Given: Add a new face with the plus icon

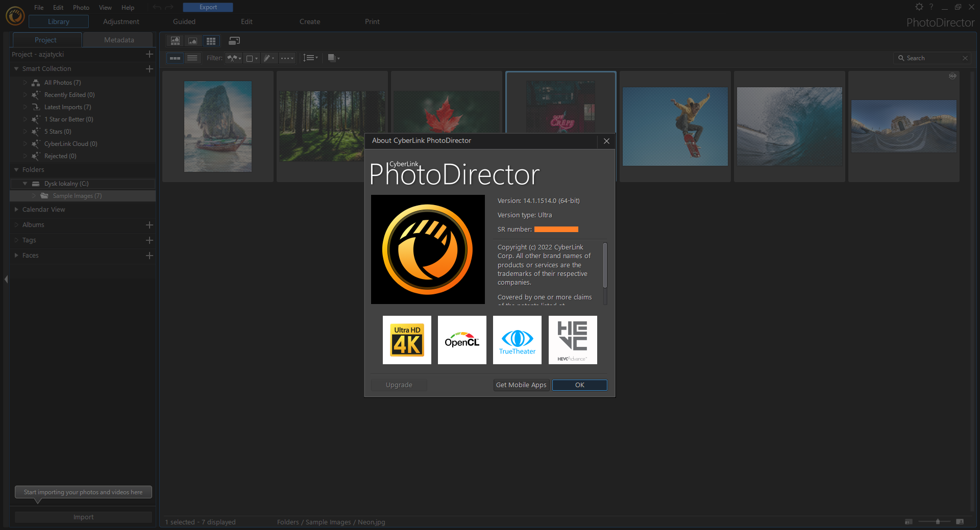Looking at the screenshot, I should 150,256.
